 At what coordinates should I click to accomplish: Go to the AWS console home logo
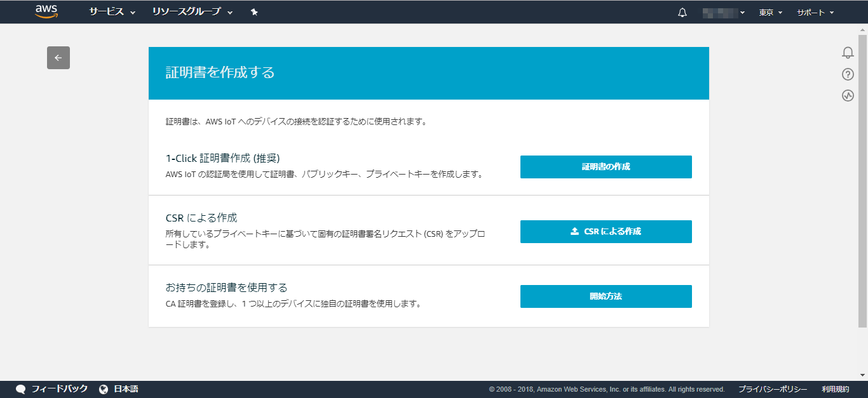pos(47,11)
